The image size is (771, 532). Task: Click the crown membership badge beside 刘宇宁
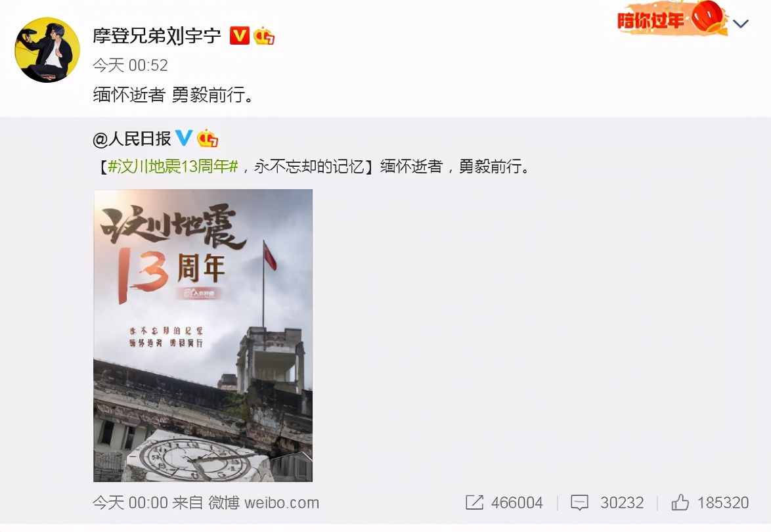(264, 36)
